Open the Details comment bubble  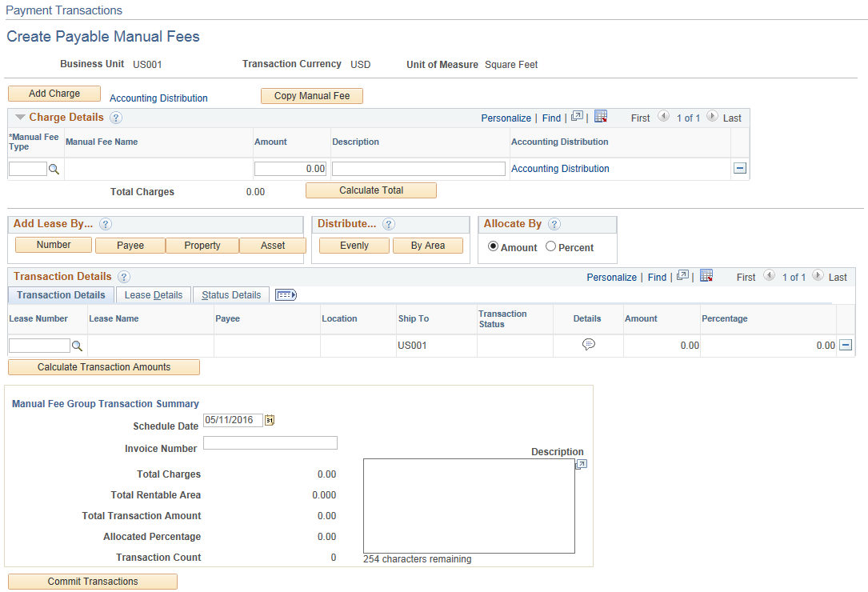click(x=589, y=345)
